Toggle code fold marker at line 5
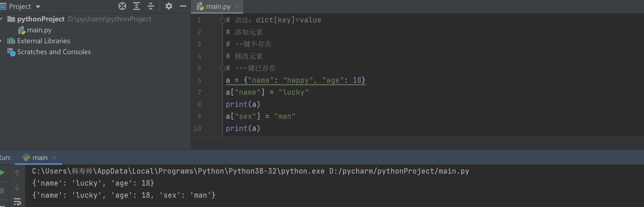Viewport: 644px width, 207px height. [222, 68]
